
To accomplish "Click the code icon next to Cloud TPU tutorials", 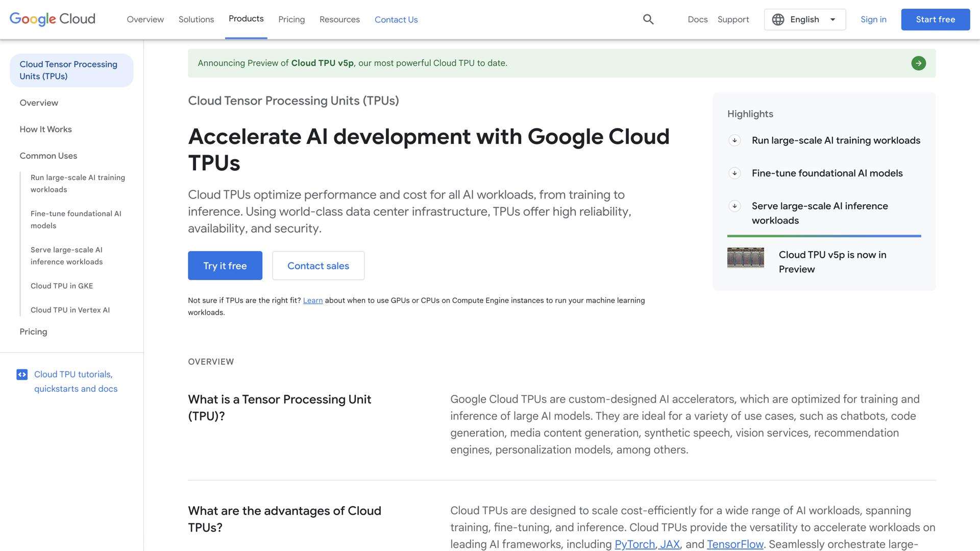I will click(x=22, y=374).
